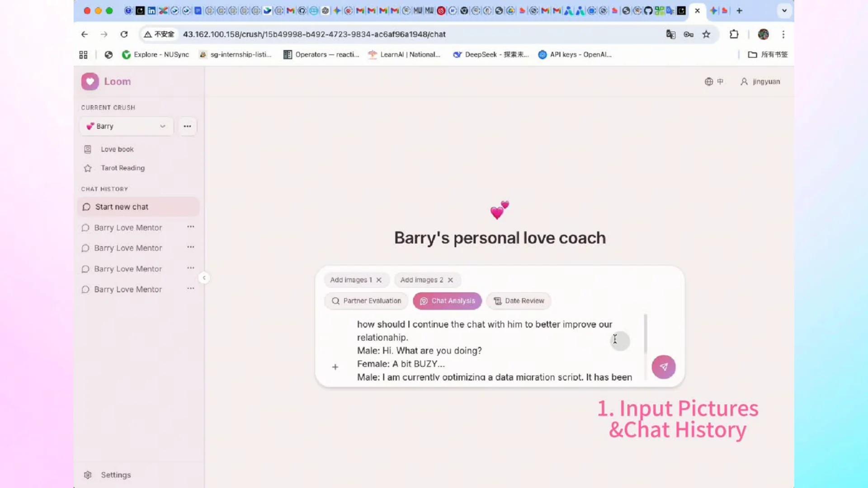Switch language with the globe icon
The width and height of the screenshot is (868, 488).
[x=714, y=82]
